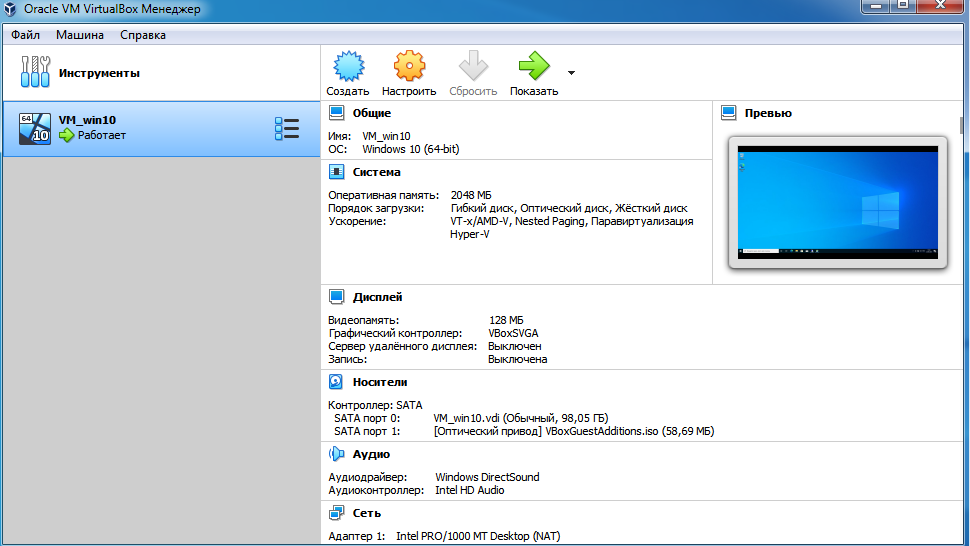Click the VM name value VM_win10
This screenshot has width=970, height=546.
coord(386,136)
